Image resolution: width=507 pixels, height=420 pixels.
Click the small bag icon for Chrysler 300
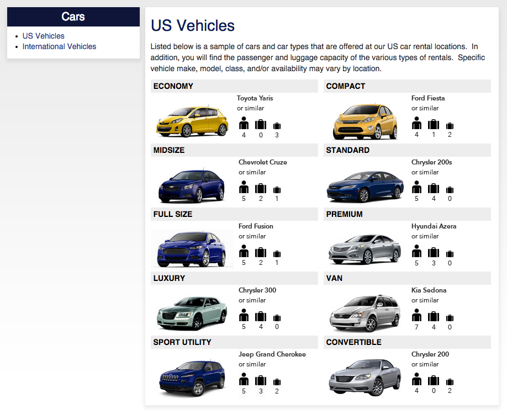tap(277, 317)
